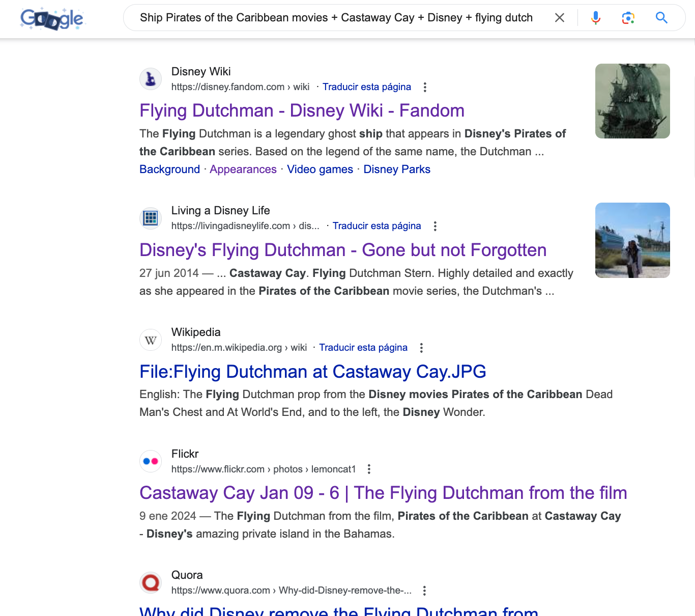The image size is (695, 616).
Task: Open more options for Disney Wiki result
Action: click(x=425, y=87)
